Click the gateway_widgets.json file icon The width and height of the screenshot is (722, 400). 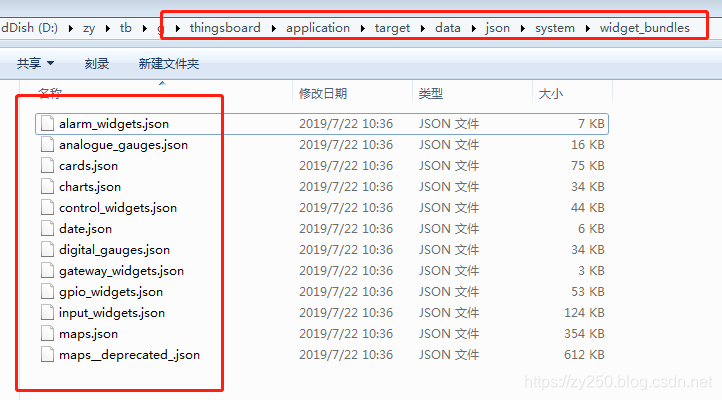(47, 271)
